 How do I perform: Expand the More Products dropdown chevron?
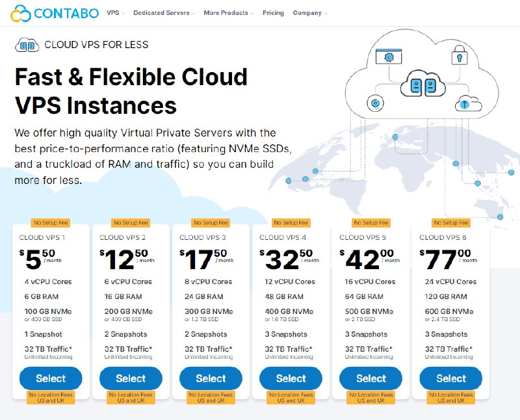coord(252,14)
